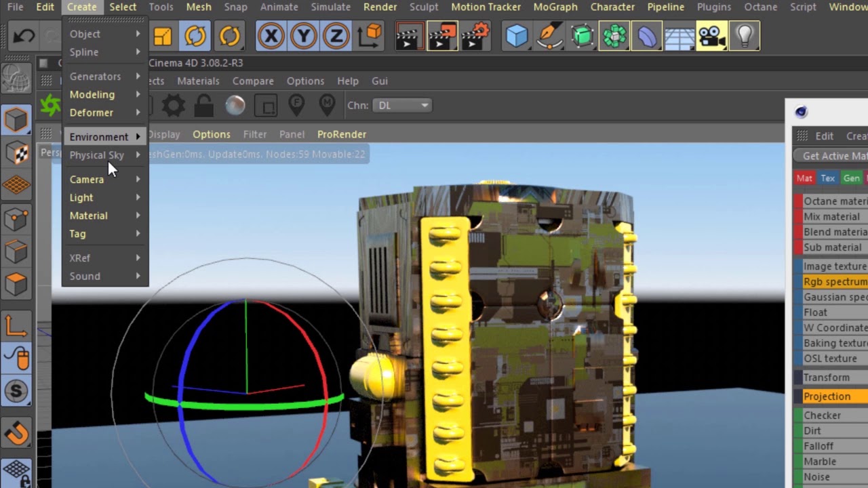This screenshot has width=868, height=488.
Task: Select the Spline Pen tool icon
Action: (x=549, y=36)
